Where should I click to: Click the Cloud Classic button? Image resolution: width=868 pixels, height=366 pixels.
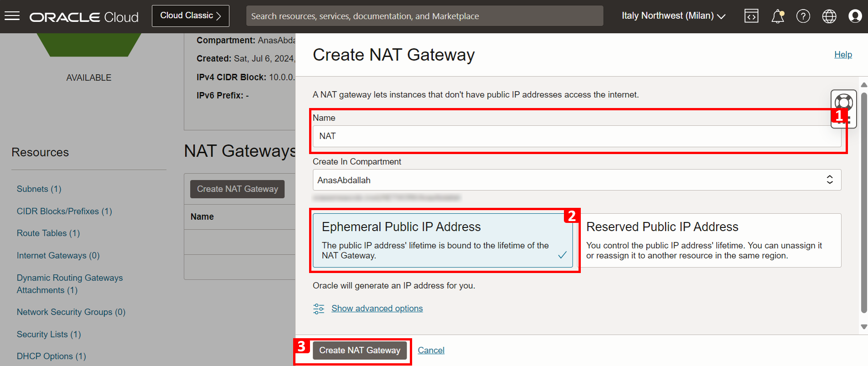coord(191,16)
